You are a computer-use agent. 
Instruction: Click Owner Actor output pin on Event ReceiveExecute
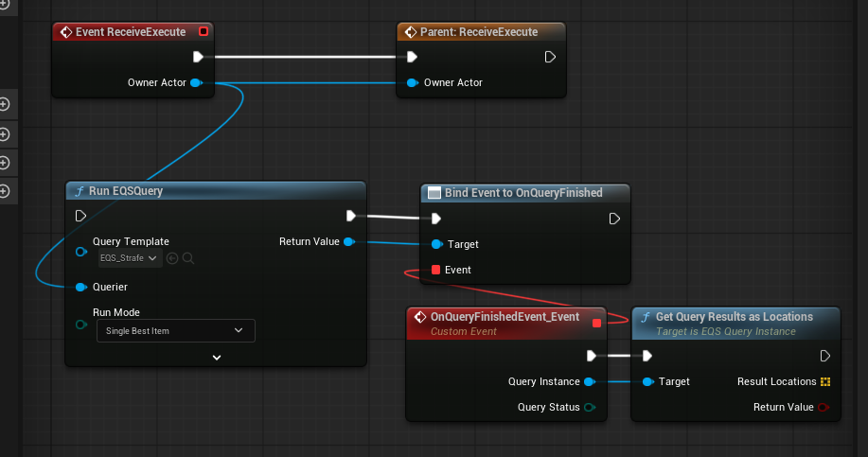point(196,82)
